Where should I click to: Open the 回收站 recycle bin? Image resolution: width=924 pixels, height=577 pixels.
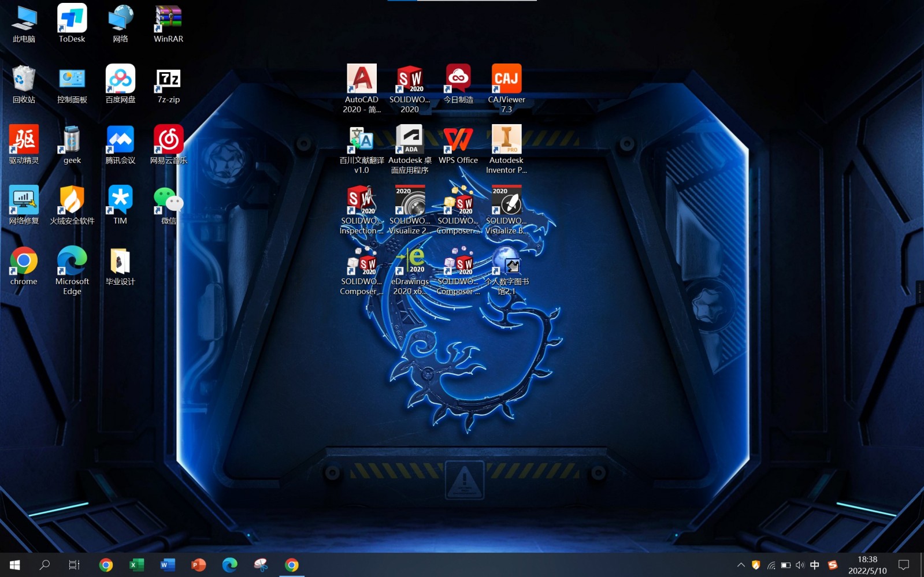[24, 84]
